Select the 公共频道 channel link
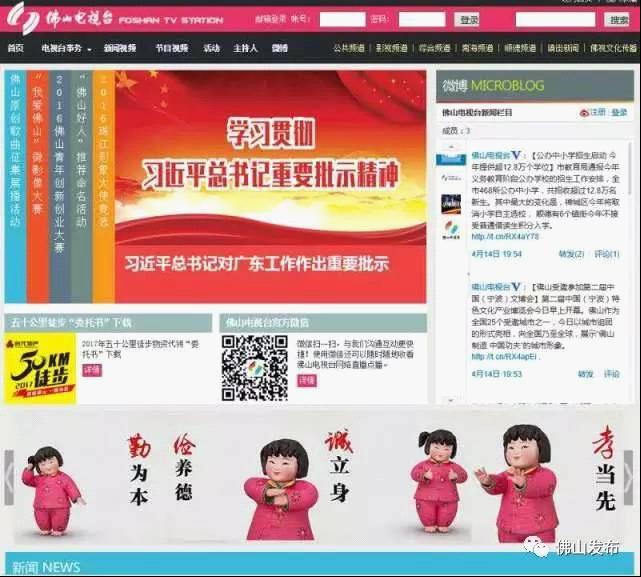641x577 pixels. (x=349, y=48)
